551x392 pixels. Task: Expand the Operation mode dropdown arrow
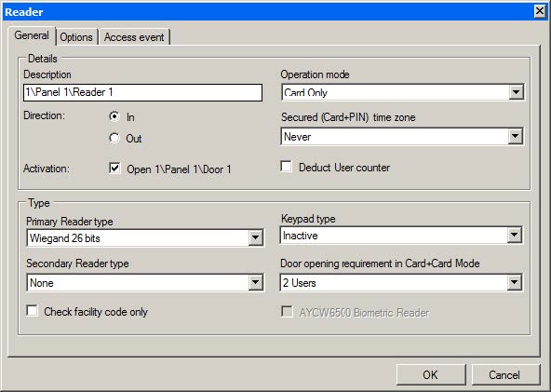click(x=516, y=92)
